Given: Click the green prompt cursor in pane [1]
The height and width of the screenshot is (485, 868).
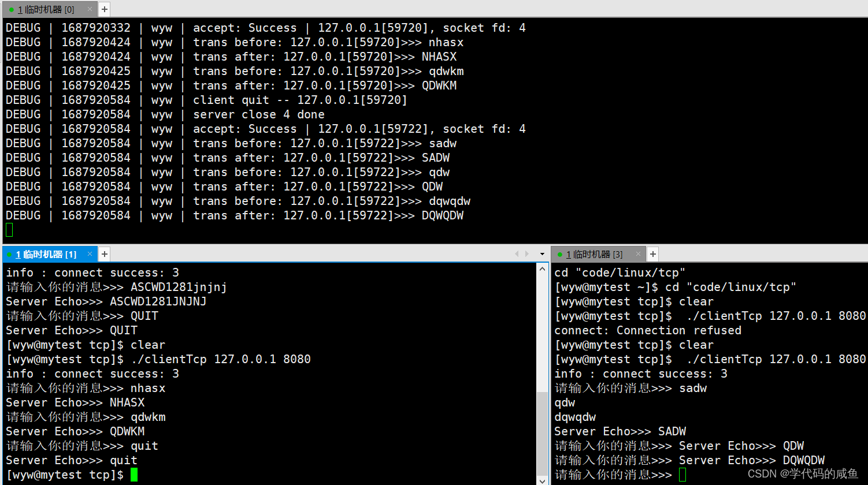Looking at the screenshot, I should tap(134, 475).
